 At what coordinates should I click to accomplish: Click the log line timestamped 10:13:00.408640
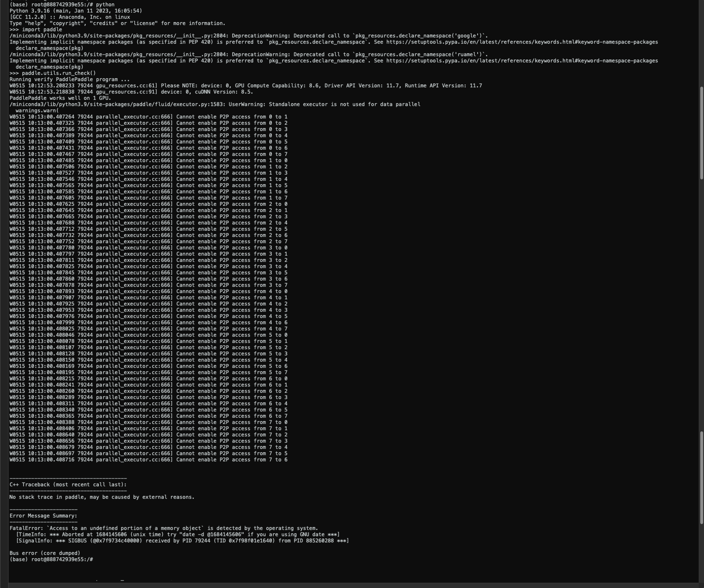pos(148,435)
